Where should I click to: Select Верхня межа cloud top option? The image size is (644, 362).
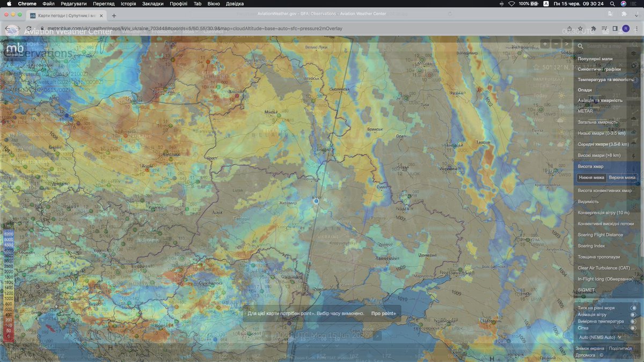[x=622, y=178]
